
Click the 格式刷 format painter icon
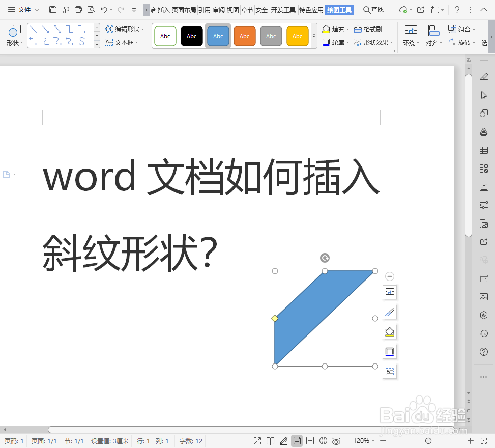click(368, 29)
